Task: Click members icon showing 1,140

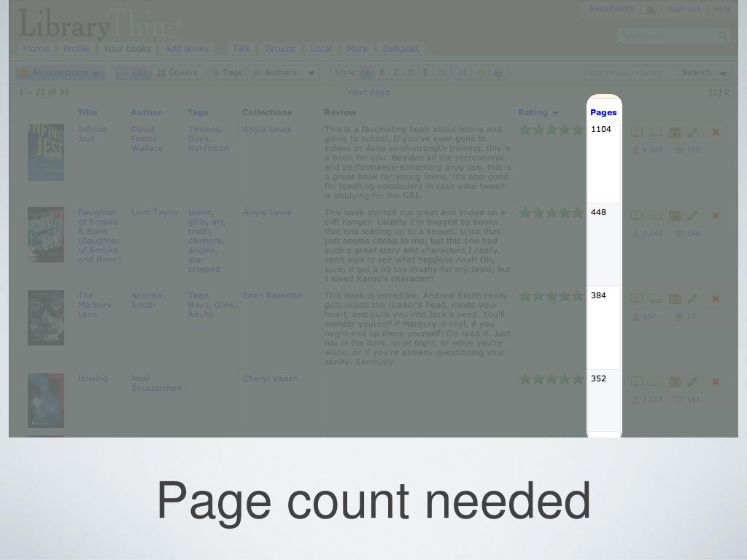Action: (x=635, y=233)
